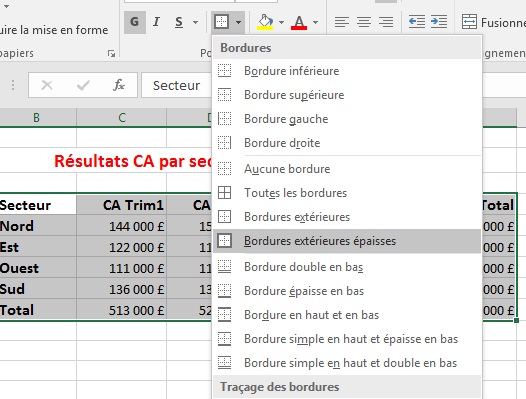Apply the yellow fill color bucket

[x=265, y=22]
